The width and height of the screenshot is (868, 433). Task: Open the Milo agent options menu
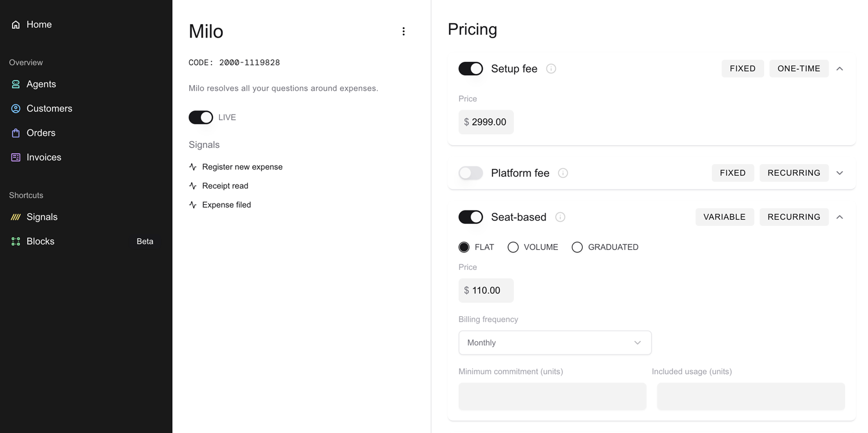(403, 31)
